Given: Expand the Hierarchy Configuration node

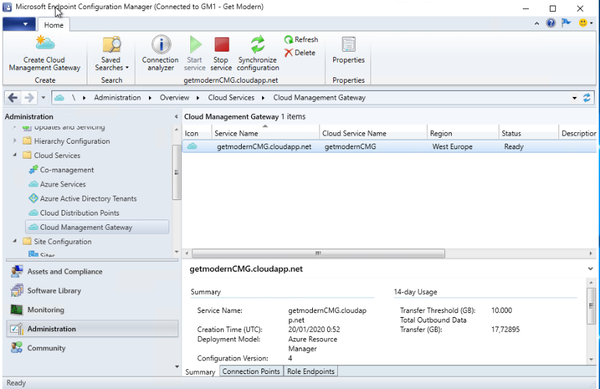Looking at the screenshot, I should pos(15,141).
